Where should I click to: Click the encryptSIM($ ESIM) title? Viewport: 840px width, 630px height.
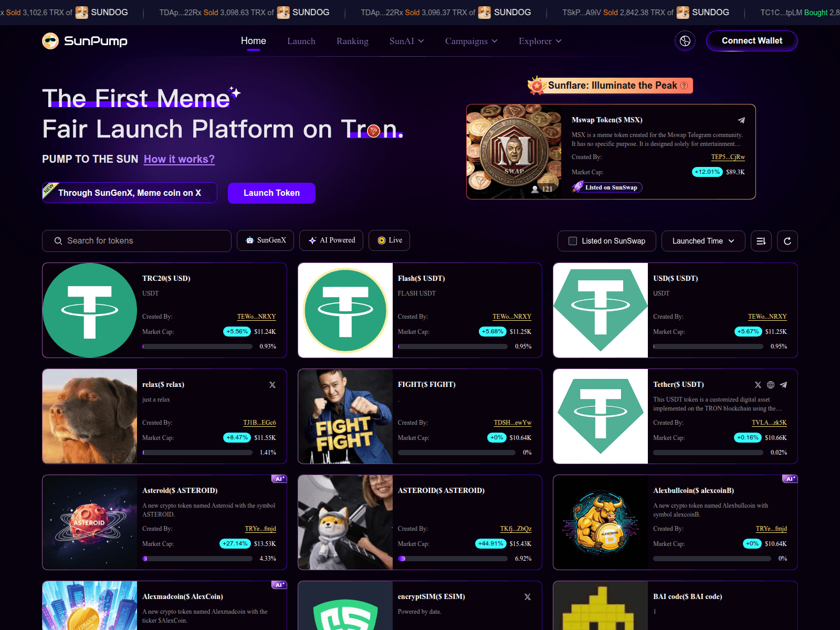pyautogui.click(x=432, y=596)
